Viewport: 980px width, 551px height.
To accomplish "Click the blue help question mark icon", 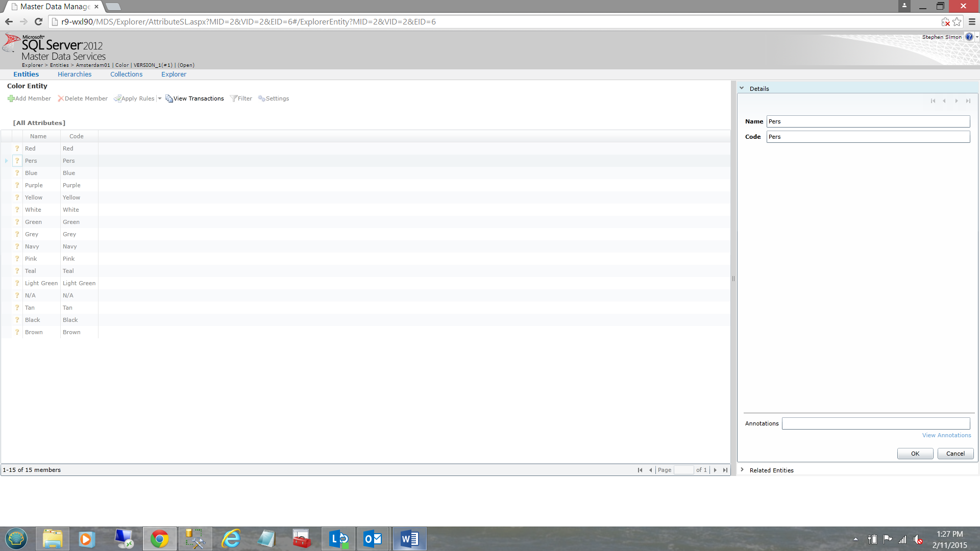I will (x=969, y=37).
